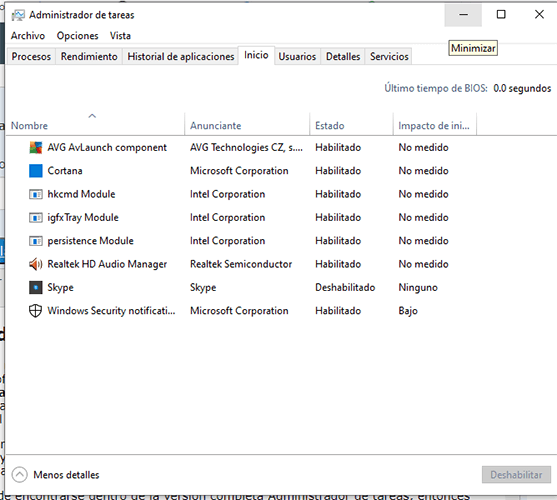Select the AVG AvLaunch component row name

(107, 147)
